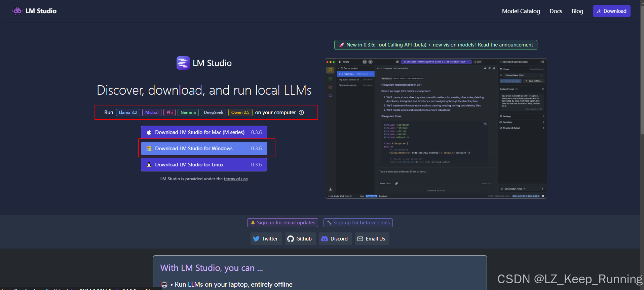
Task: Select the Mistral model tag
Action: (152, 112)
